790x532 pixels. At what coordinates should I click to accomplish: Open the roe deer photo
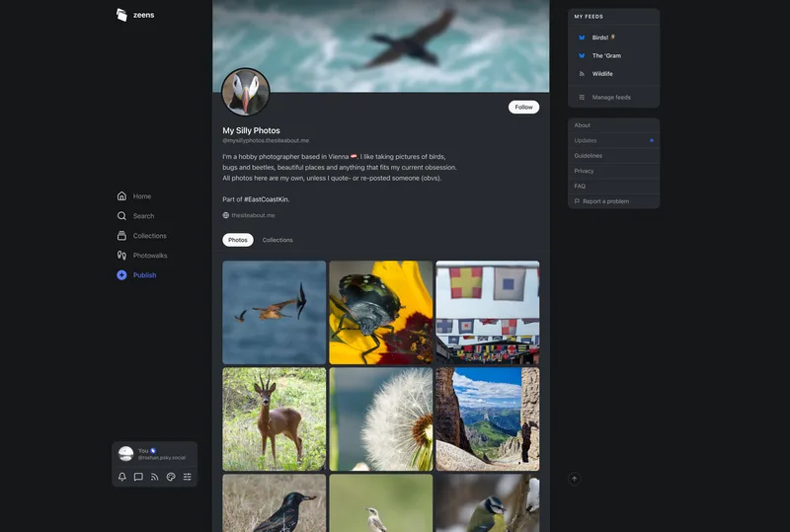[275, 419]
